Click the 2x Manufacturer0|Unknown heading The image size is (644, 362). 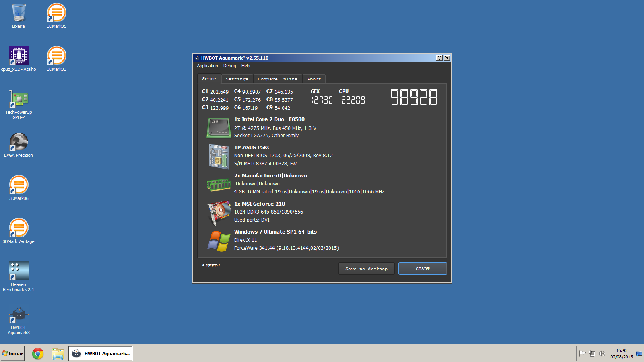[x=270, y=175]
